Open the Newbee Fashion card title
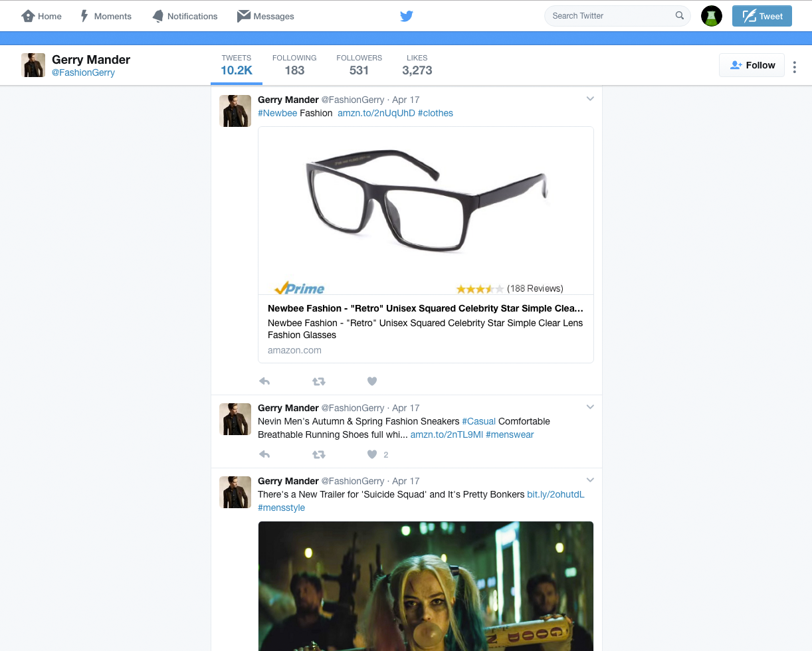The image size is (812, 651). tap(425, 308)
